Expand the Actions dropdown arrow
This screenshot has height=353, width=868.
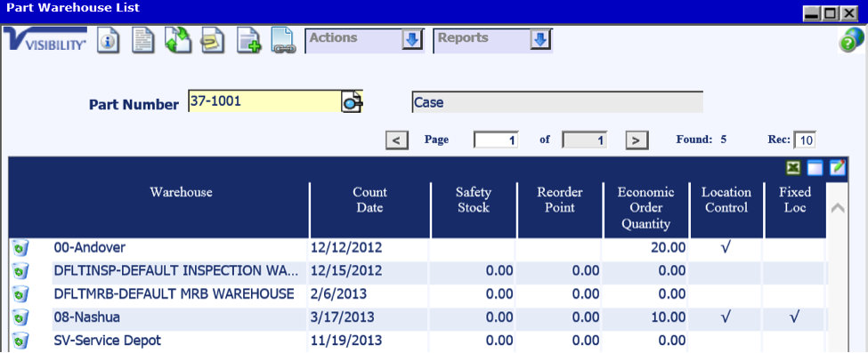click(x=412, y=40)
